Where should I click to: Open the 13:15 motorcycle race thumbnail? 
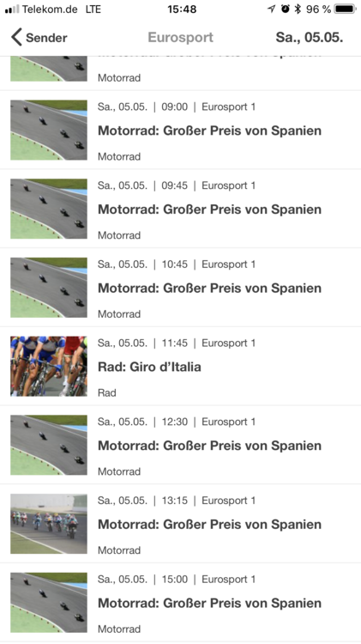49,524
